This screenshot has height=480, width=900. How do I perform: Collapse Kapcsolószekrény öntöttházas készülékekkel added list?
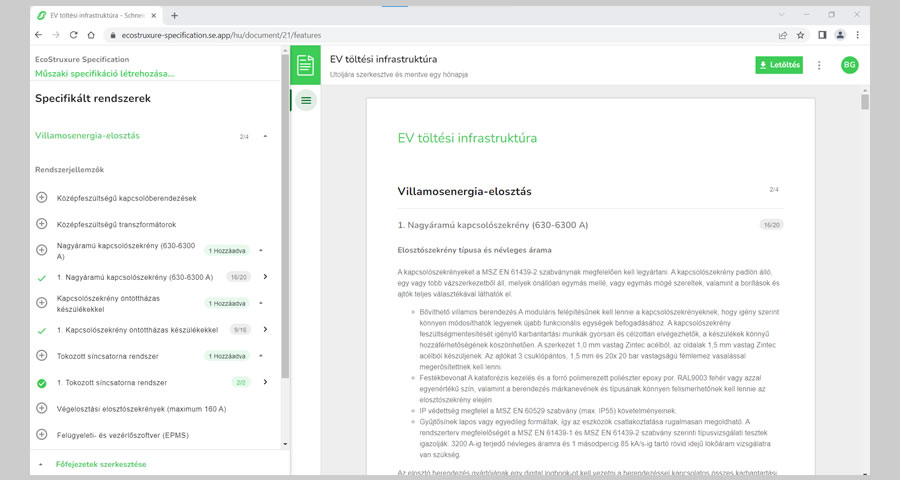click(x=261, y=303)
